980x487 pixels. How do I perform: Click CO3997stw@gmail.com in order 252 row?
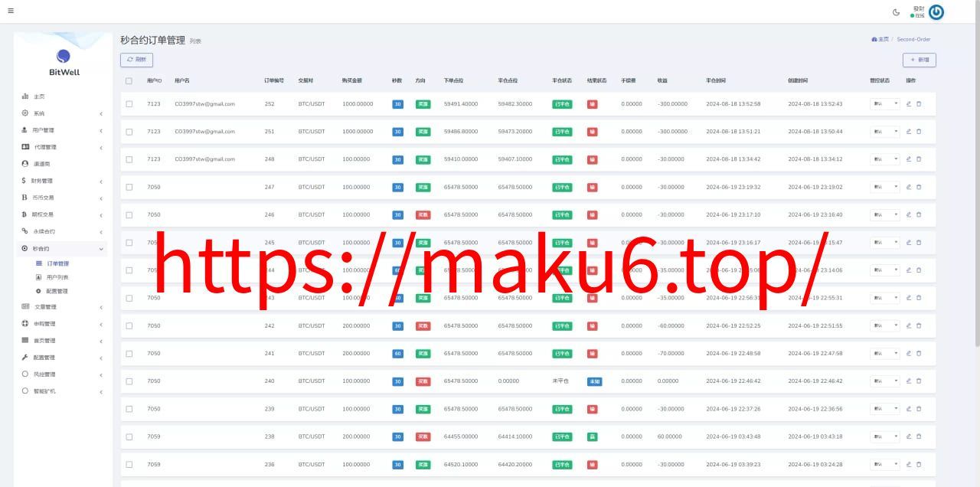point(204,103)
